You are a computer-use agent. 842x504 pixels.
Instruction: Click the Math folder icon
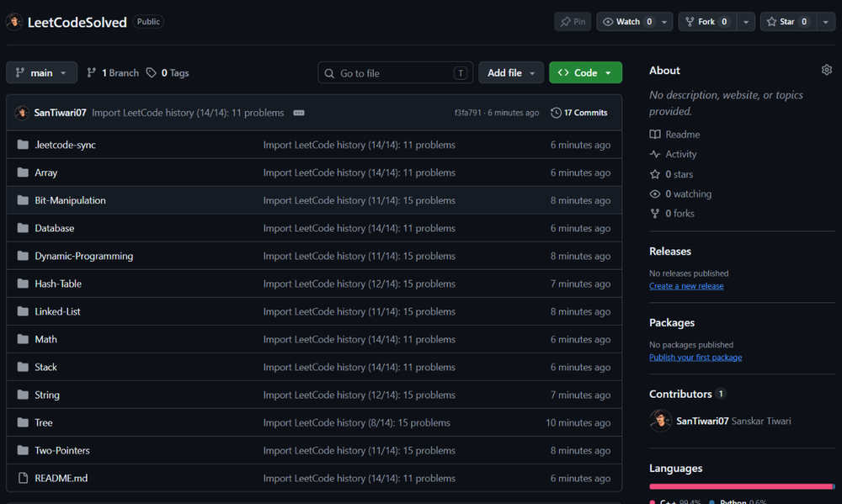pyautogui.click(x=23, y=339)
